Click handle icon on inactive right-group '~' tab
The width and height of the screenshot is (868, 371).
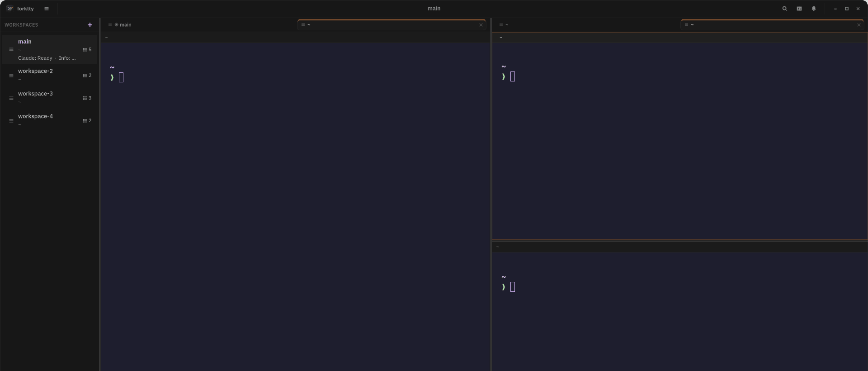click(x=501, y=25)
